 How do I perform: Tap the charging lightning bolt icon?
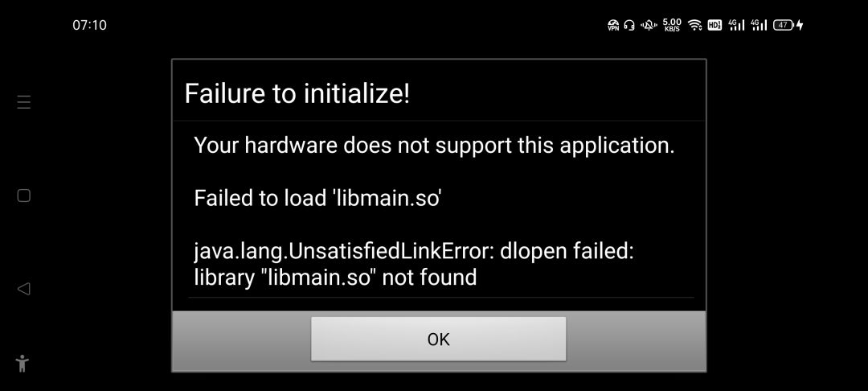tap(800, 25)
